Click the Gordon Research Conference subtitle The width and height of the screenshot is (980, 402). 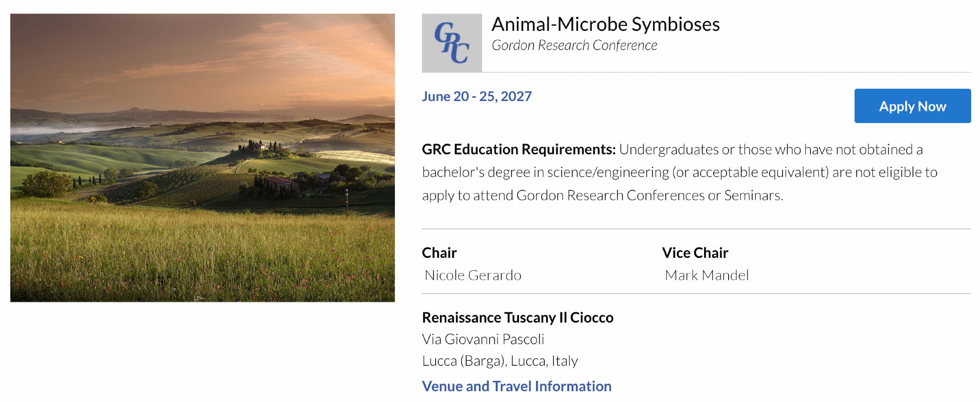coord(574,46)
